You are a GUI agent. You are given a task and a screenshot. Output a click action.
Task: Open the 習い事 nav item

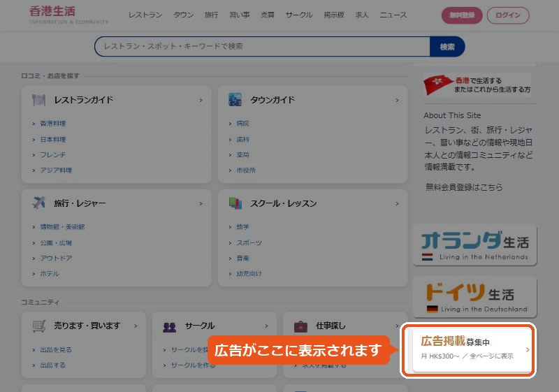tap(239, 15)
